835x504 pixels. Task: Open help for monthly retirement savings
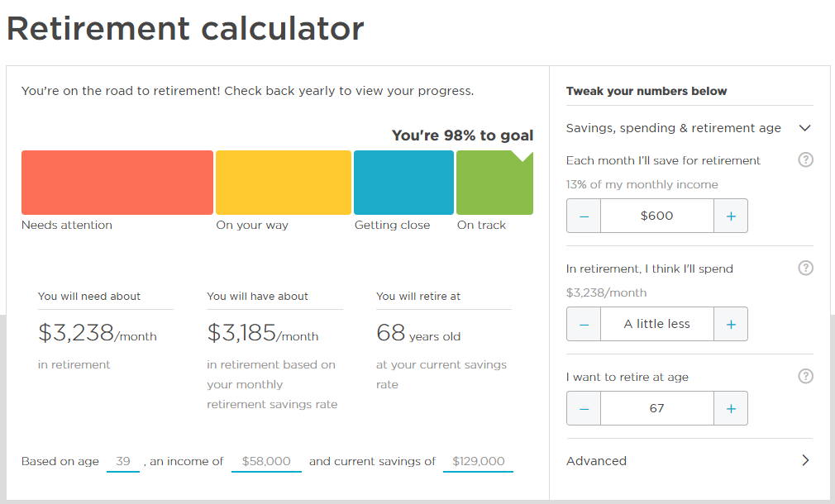[x=805, y=159]
